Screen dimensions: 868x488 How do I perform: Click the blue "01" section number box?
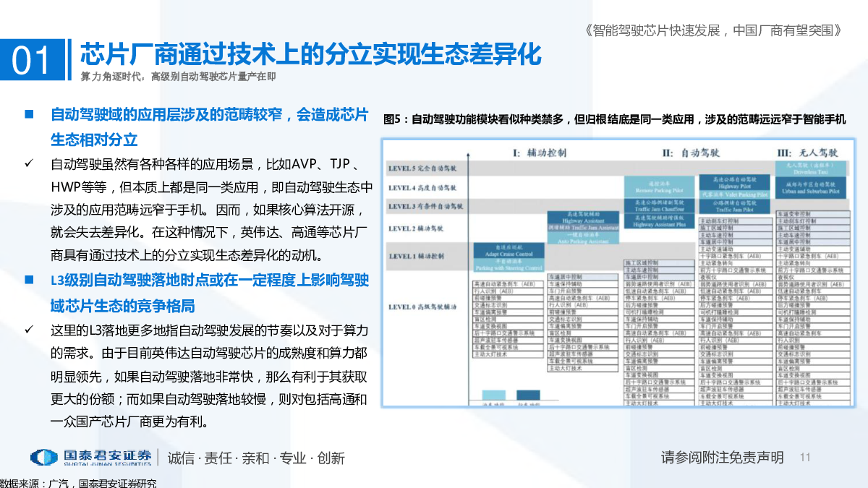point(33,61)
